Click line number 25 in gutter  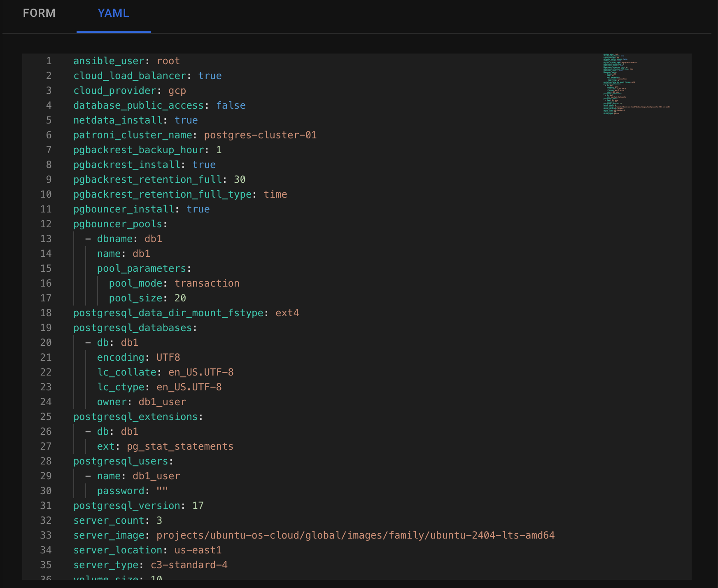pyautogui.click(x=46, y=417)
